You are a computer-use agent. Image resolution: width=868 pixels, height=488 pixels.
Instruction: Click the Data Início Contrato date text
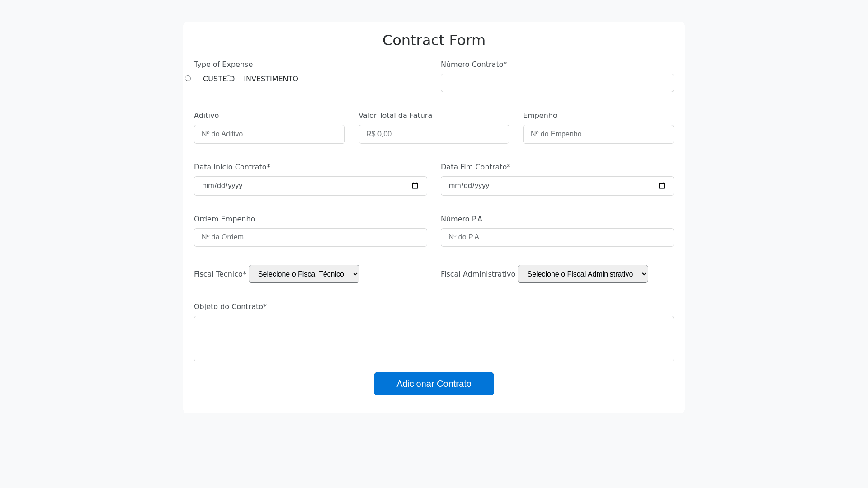pyautogui.click(x=222, y=186)
